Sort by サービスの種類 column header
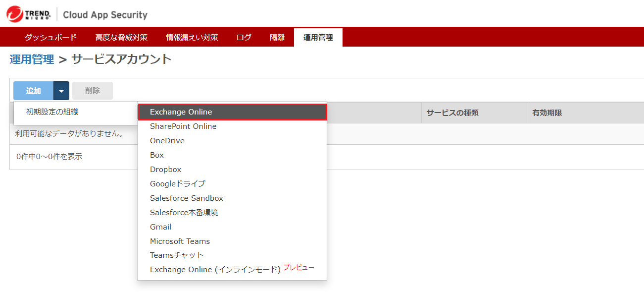Viewport: 644px width, 292px height. coord(452,113)
